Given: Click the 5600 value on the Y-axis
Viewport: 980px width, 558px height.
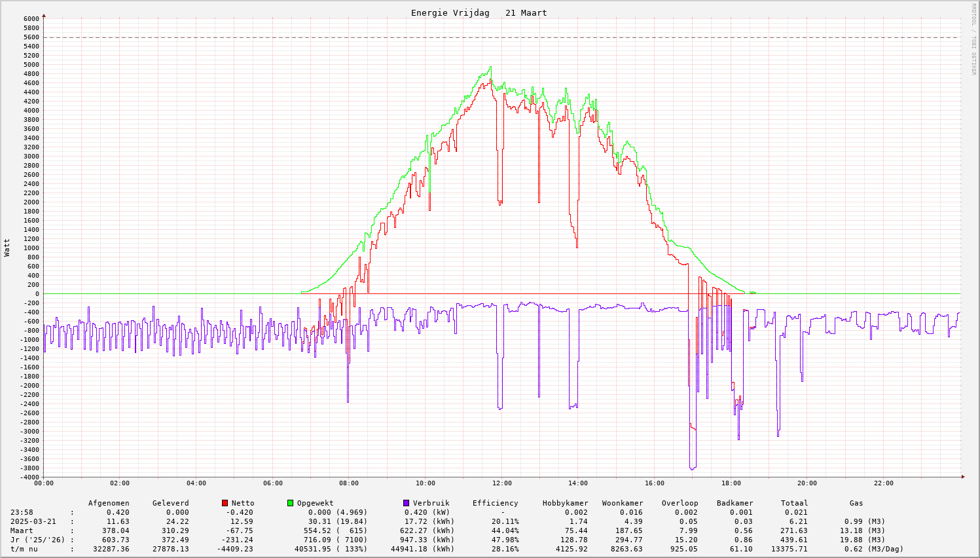Looking at the screenshot, I should pos(31,37).
